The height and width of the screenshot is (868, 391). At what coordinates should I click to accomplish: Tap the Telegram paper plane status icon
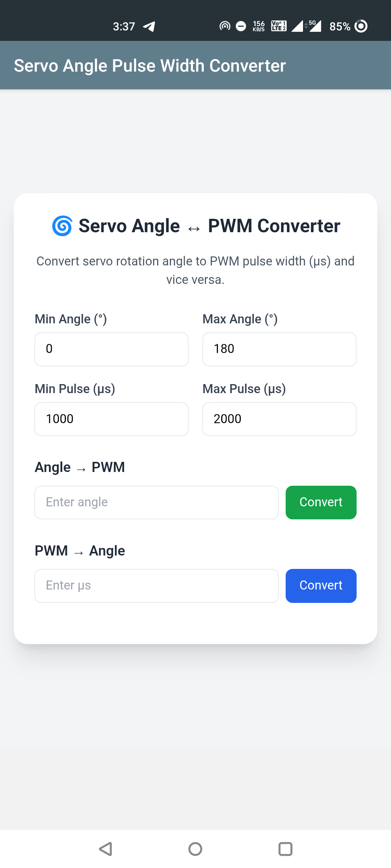149,26
